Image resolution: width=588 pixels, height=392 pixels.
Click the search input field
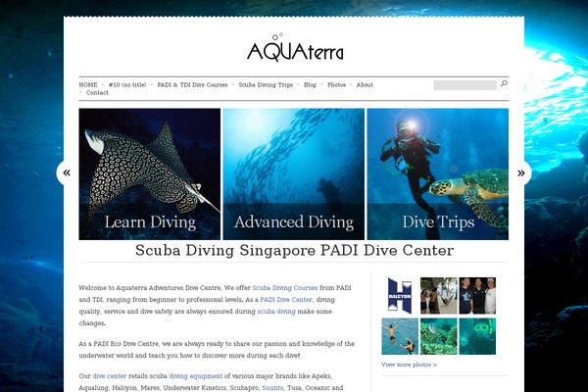click(x=465, y=85)
